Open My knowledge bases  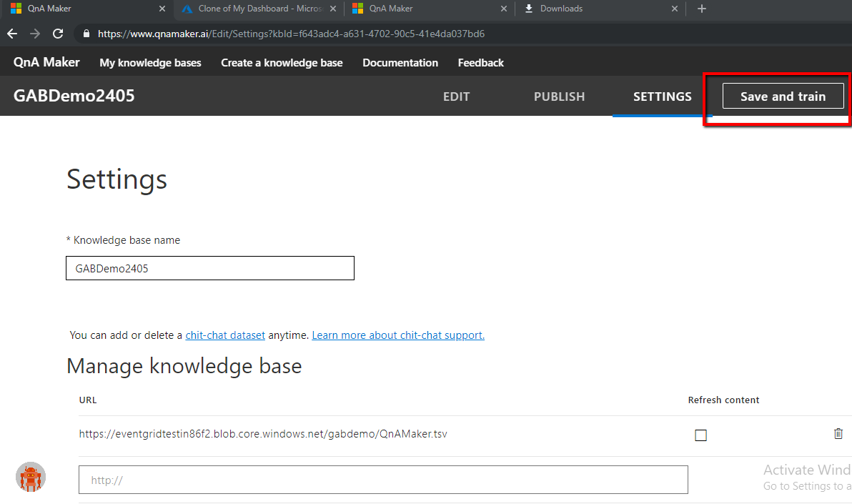tap(151, 63)
